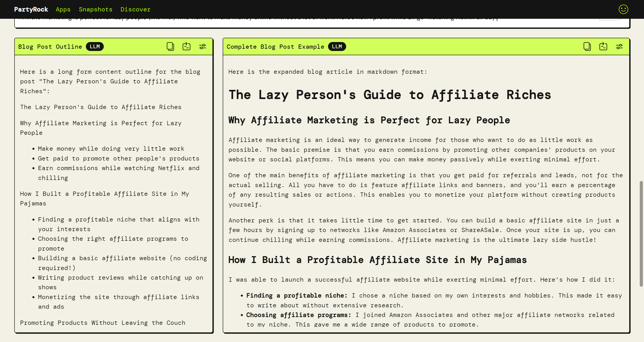Click the page vertical scrollbar thumb
Image resolution: width=644 pixels, height=342 pixels.
(x=641, y=234)
